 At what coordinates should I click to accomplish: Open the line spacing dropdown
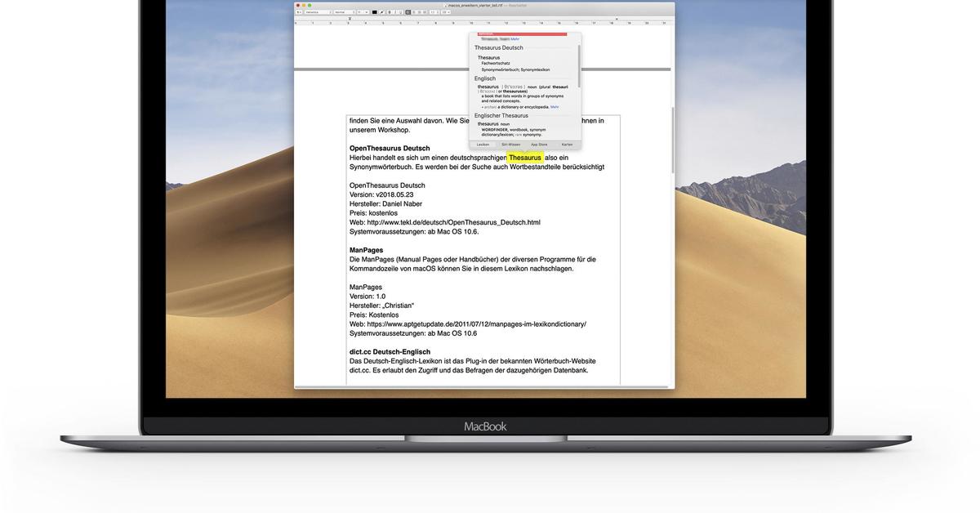[434, 12]
